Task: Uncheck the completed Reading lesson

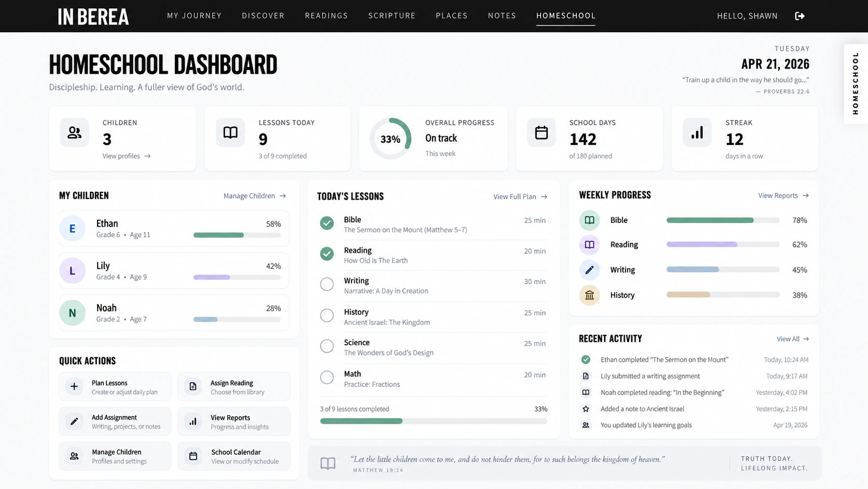Action: (327, 254)
